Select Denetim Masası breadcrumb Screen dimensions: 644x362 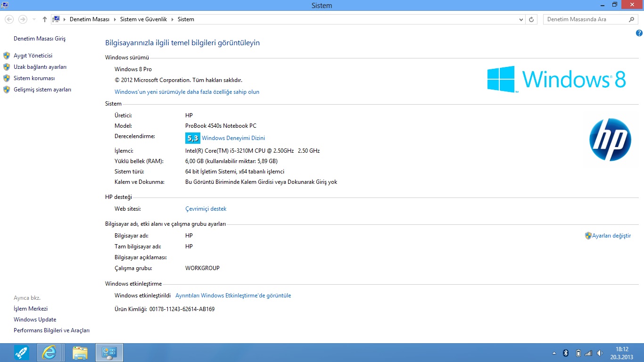[x=89, y=19]
